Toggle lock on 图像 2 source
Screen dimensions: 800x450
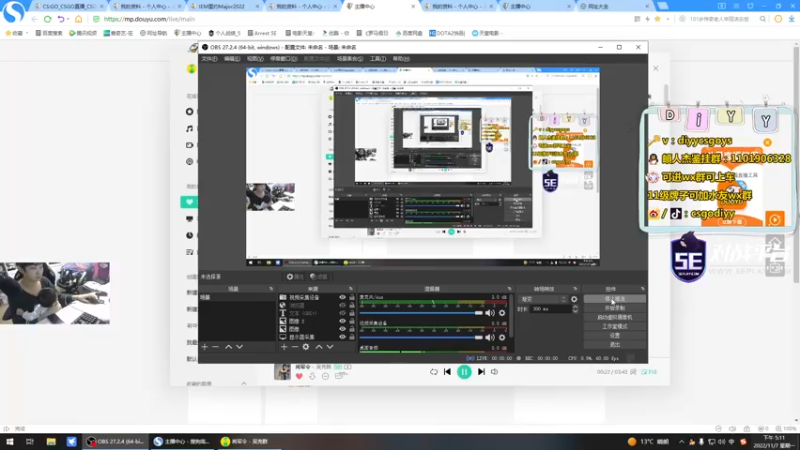click(x=352, y=321)
